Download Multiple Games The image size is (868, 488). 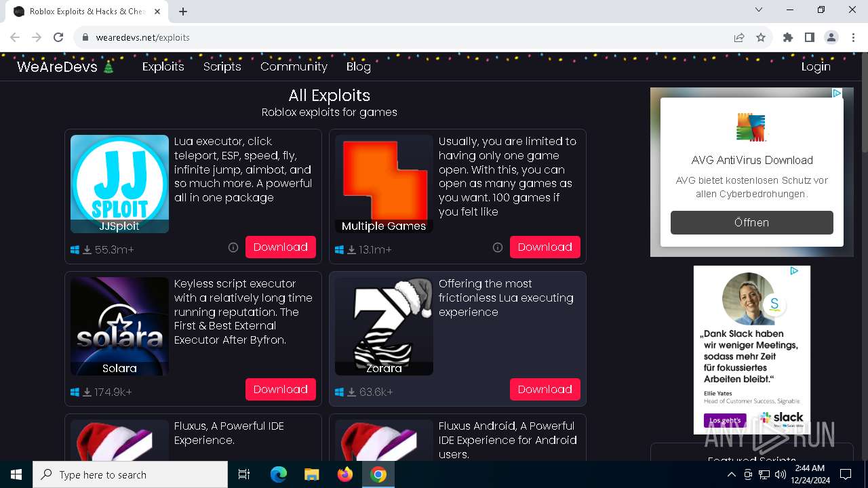(x=545, y=247)
